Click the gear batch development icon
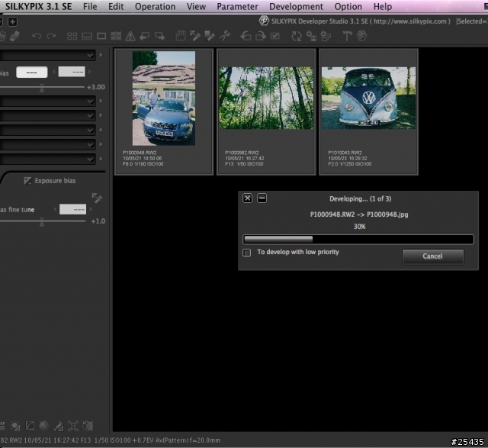 (x=326, y=36)
